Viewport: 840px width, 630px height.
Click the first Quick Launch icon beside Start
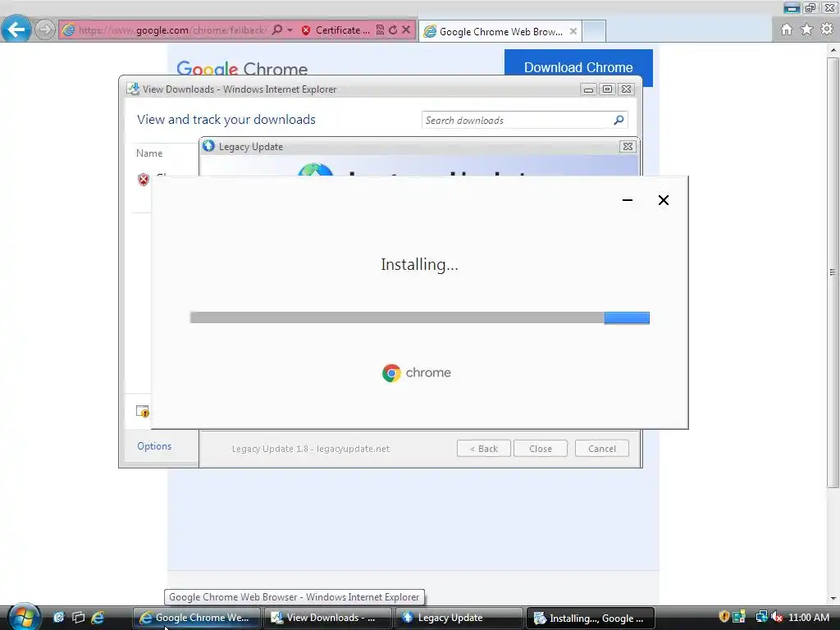[58, 617]
